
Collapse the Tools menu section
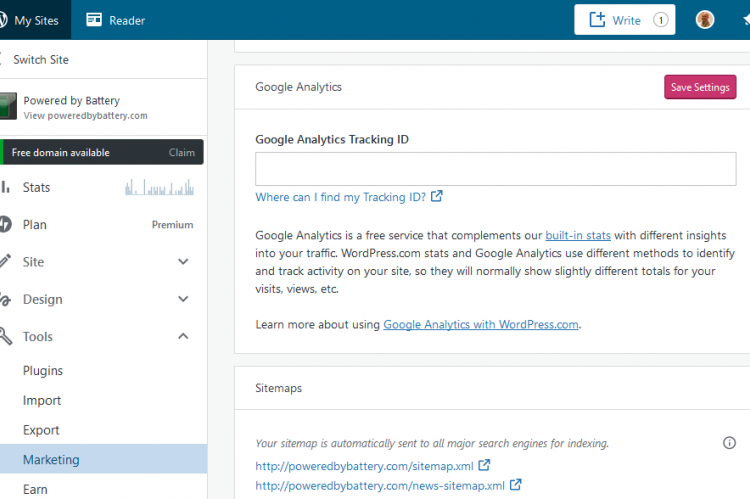tap(183, 337)
